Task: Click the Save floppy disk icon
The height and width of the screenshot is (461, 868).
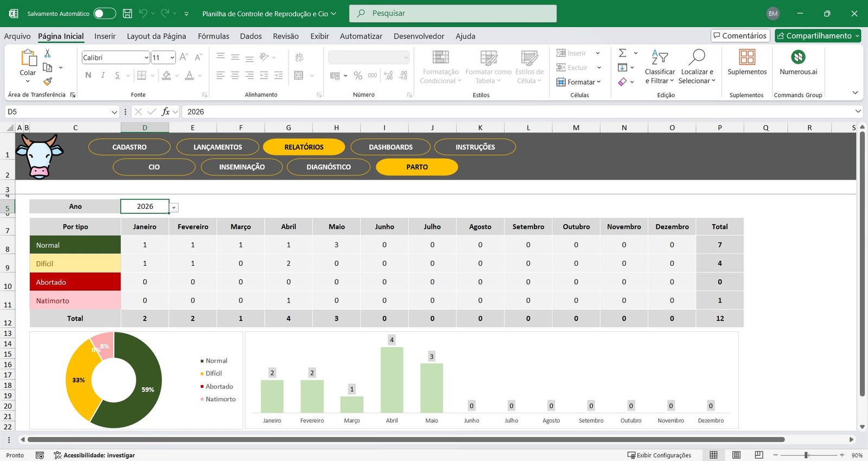Action: (x=127, y=14)
